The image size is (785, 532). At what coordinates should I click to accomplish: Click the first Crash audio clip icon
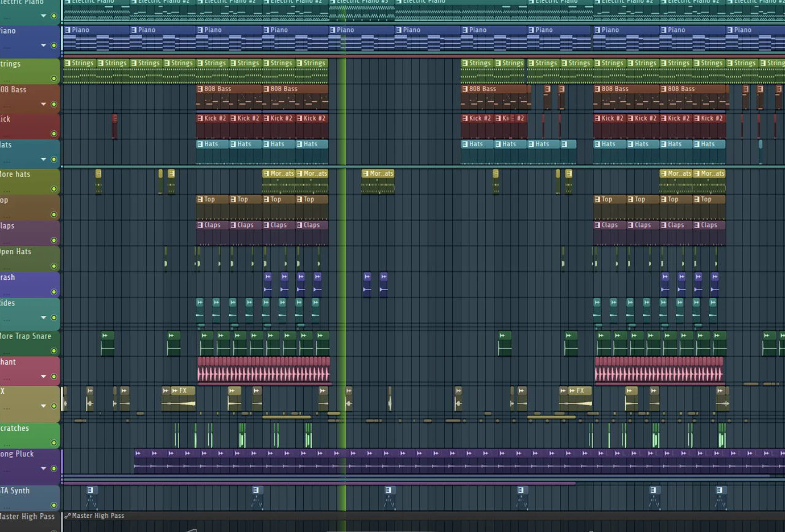tap(267, 277)
